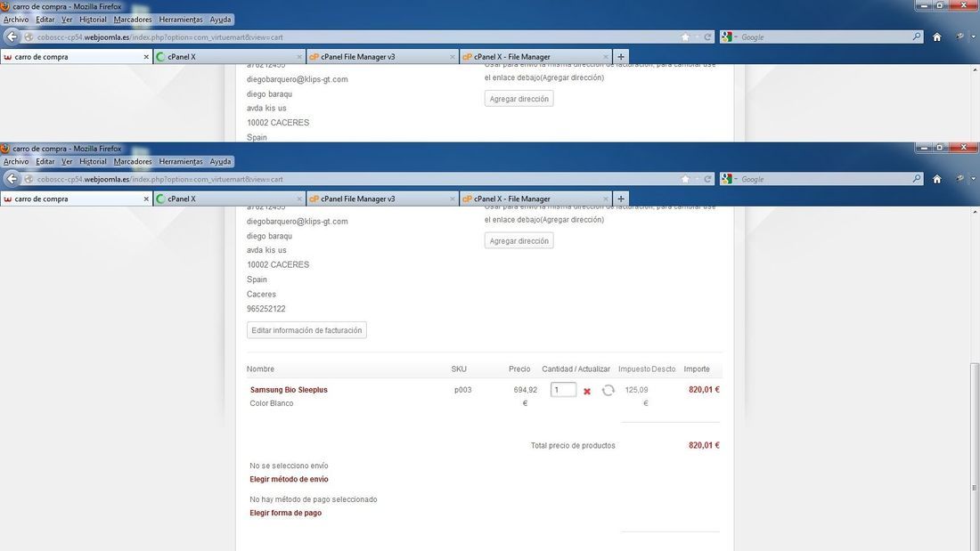Close 'carro de compra' tab in lower window
The width and height of the screenshot is (980, 551).
pyautogui.click(x=145, y=199)
